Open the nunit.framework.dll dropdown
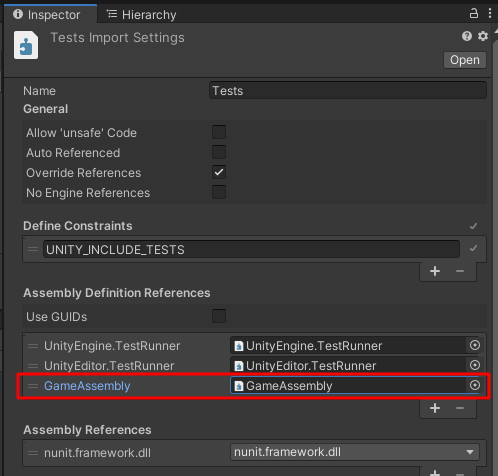 pyautogui.click(x=355, y=452)
